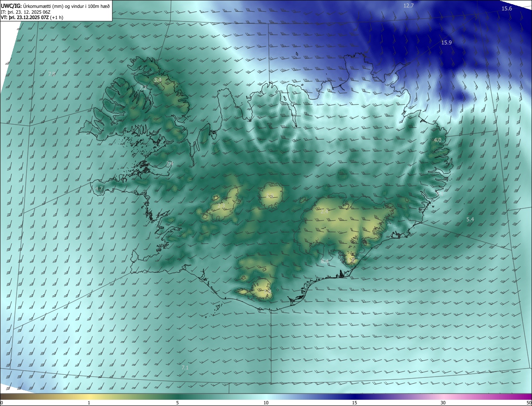Click the 2.4 value label on the large glacier
532x406 pixels.
coord(324,211)
